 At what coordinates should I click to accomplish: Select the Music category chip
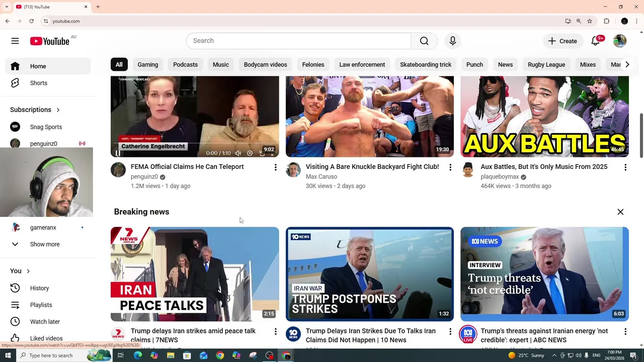(x=221, y=64)
